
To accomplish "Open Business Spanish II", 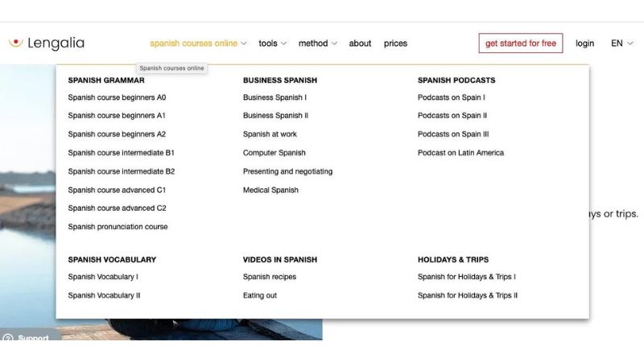I will tap(275, 115).
